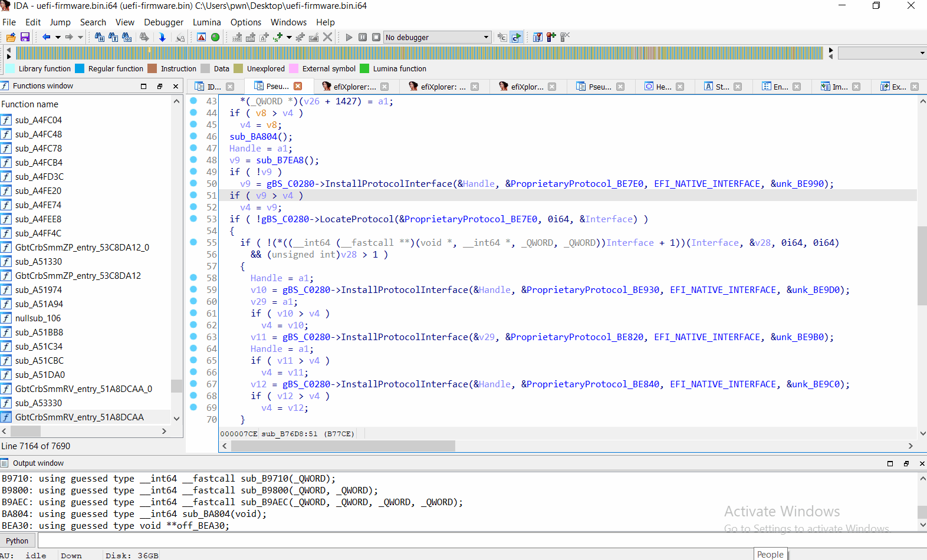Open the Debugger menu
The image size is (927, 560).
pyautogui.click(x=163, y=22)
